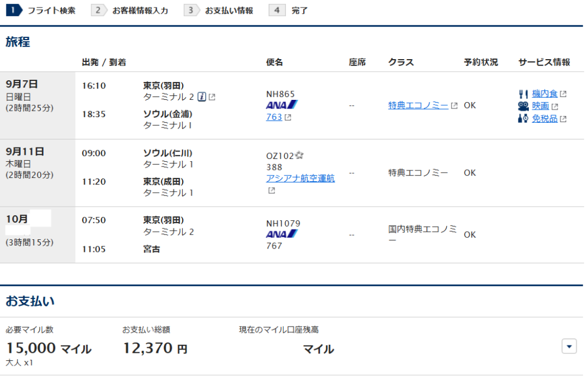
Task: Click the duty-free bottle icon beside 免税品
Action: (523, 119)
